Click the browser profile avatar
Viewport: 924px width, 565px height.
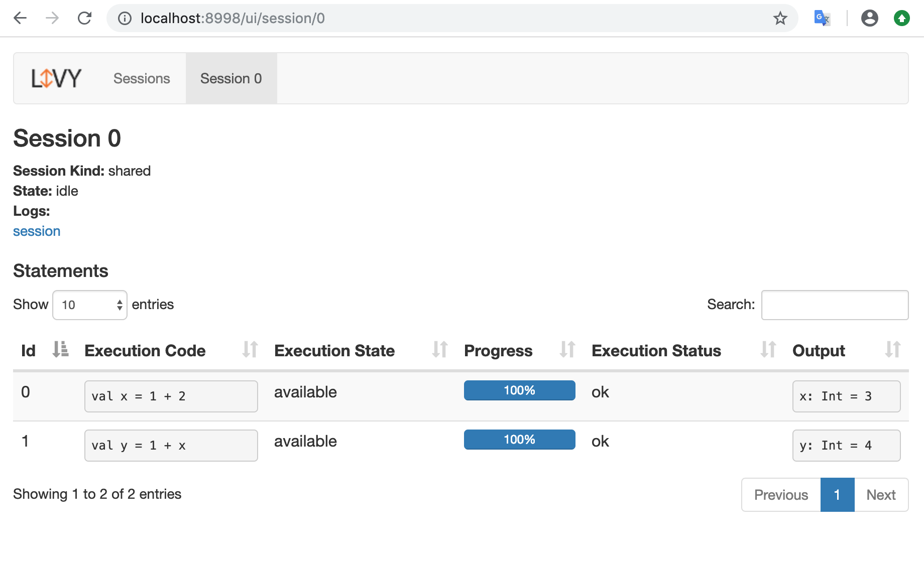[x=869, y=18]
